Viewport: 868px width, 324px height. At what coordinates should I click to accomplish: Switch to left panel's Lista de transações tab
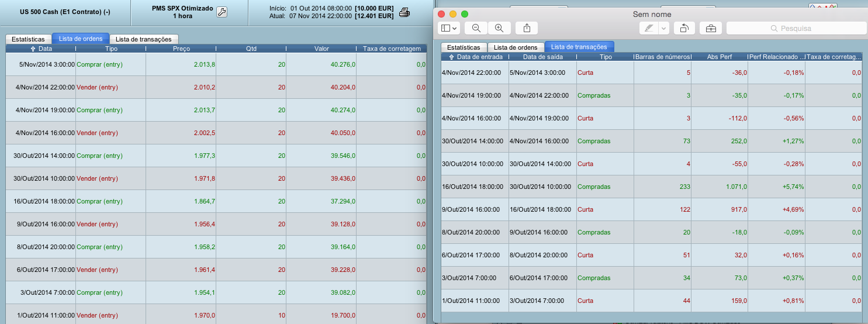tap(144, 39)
